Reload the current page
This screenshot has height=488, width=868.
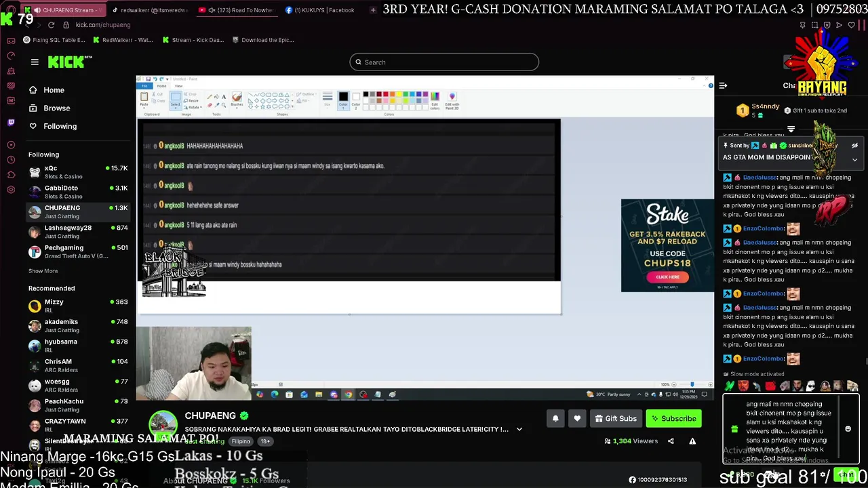[51, 25]
